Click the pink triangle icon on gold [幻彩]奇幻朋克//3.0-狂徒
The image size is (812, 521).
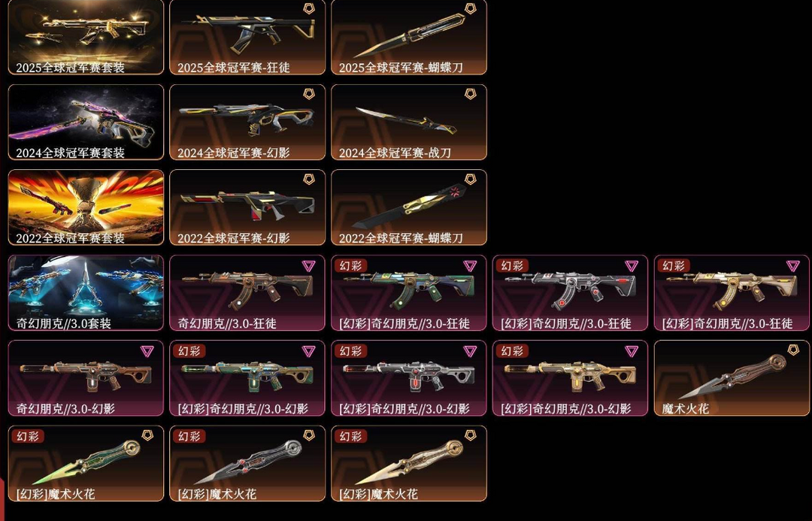coord(793,265)
